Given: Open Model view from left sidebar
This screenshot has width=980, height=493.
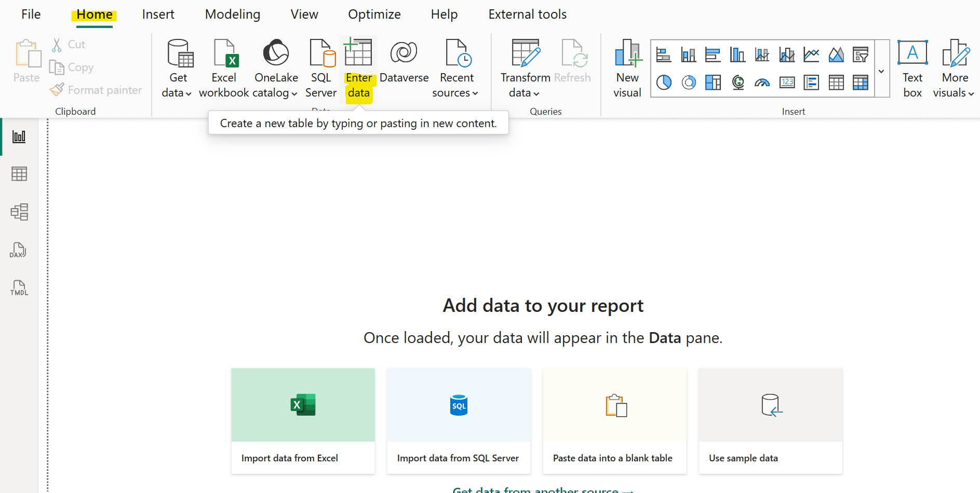Looking at the screenshot, I should pyautogui.click(x=19, y=212).
